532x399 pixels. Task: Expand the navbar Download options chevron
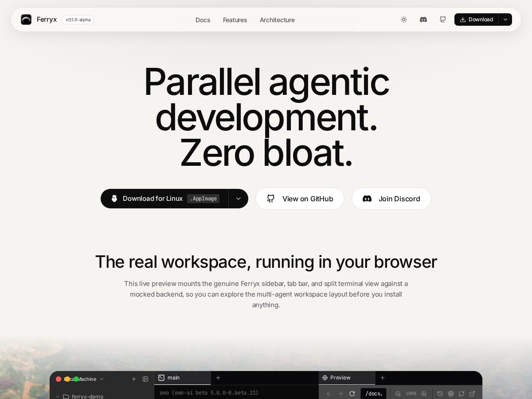click(x=505, y=20)
